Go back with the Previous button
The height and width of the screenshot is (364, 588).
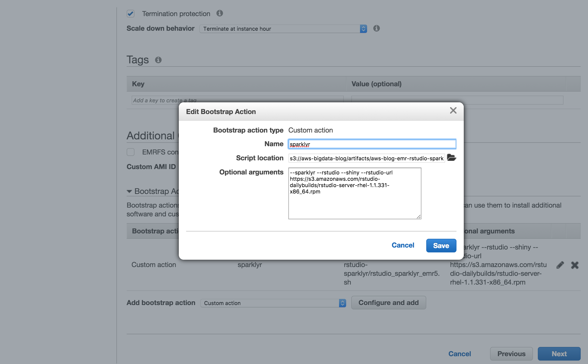(511, 354)
